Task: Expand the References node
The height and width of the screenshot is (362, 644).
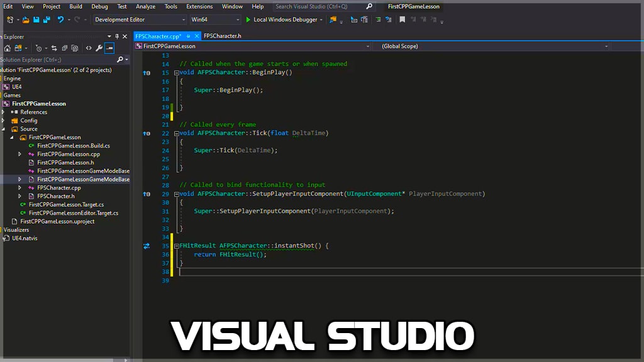Action: pyautogui.click(x=3, y=112)
